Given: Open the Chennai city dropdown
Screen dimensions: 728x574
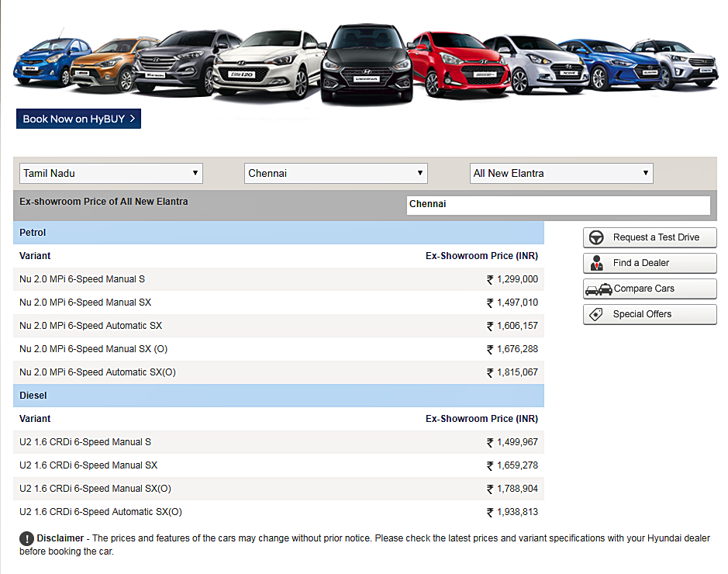Looking at the screenshot, I should 336,173.
